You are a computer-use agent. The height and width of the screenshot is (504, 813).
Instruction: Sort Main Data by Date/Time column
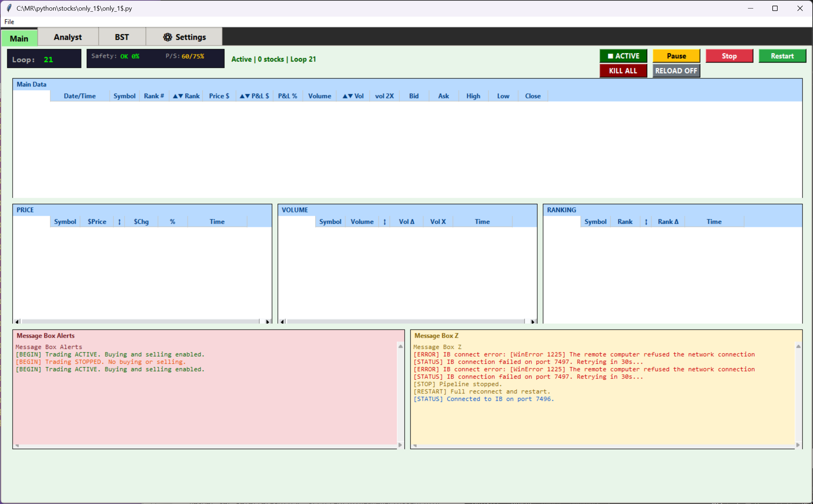point(80,96)
